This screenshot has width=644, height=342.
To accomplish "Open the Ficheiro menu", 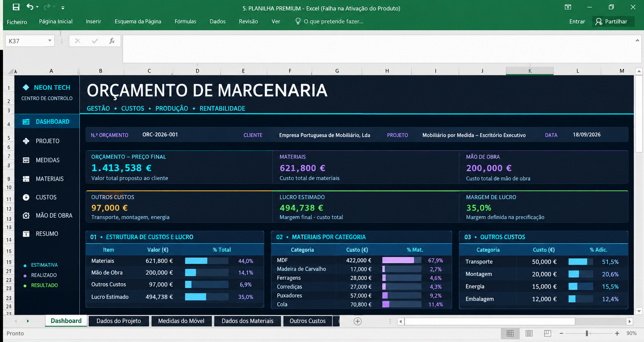I will 17,22.
